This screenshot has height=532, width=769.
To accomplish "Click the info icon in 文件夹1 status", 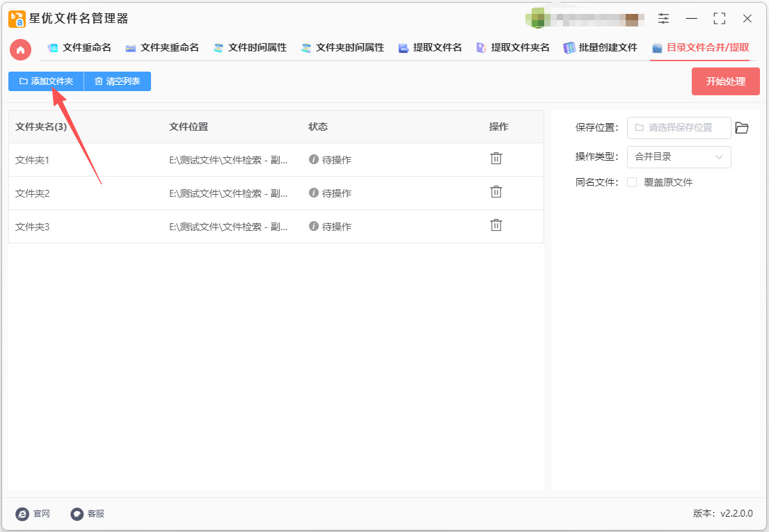I will pos(314,159).
